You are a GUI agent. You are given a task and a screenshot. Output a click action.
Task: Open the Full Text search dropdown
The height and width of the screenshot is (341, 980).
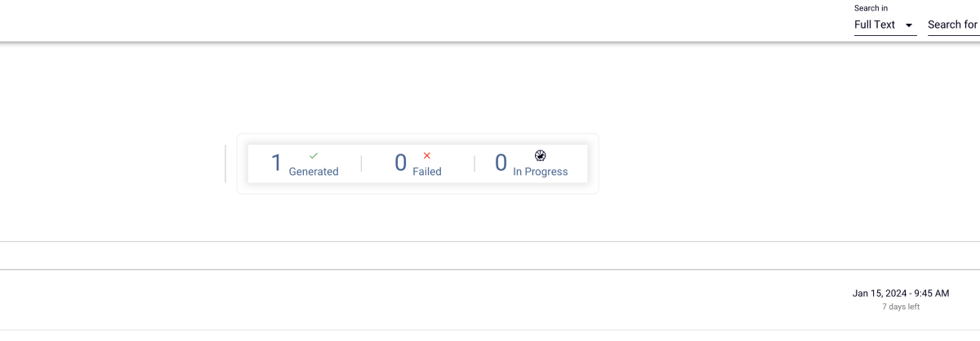point(885,25)
